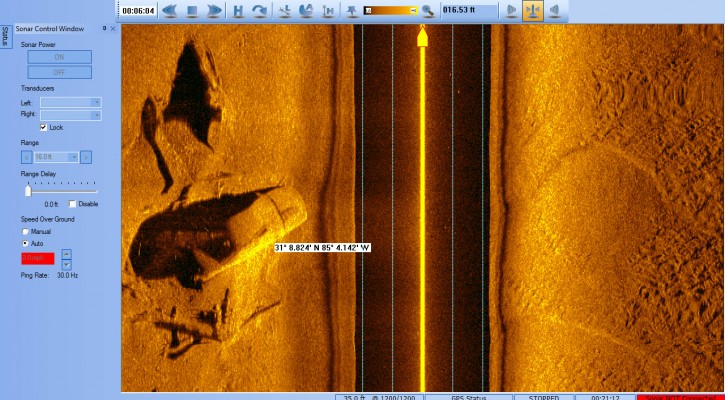
Task: Click the magnifier icon next to color bar
Action: (x=428, y=11)
